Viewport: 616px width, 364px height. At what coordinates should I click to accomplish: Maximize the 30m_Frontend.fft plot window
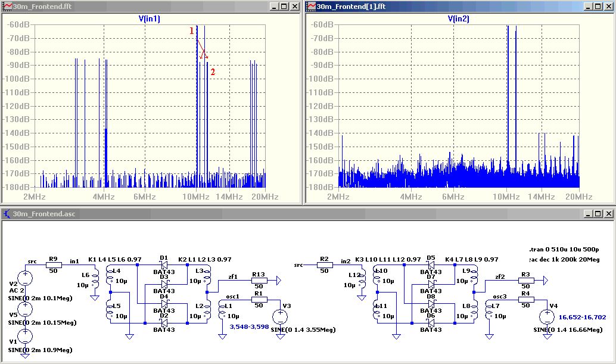(x=284, y=7)
